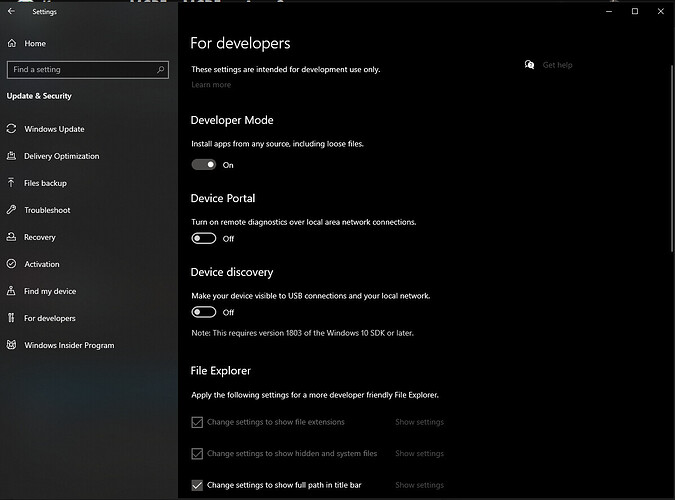Viewport: 675px width, 500px height.
Task: Enable the Device discovery toggle
Action: click(204, 312)
